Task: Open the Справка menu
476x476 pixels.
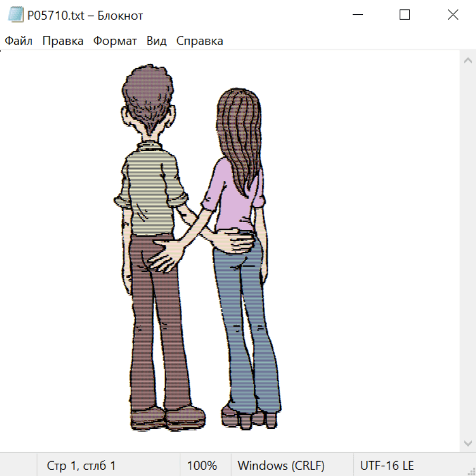Action: pos(199,41)
